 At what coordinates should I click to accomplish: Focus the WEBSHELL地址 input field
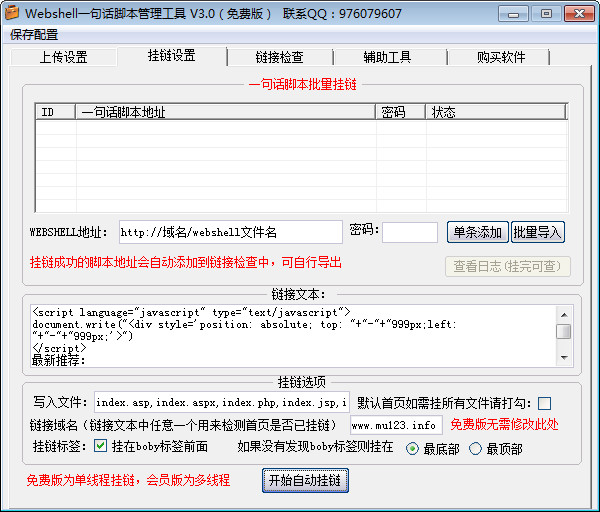tap(231, 232)
